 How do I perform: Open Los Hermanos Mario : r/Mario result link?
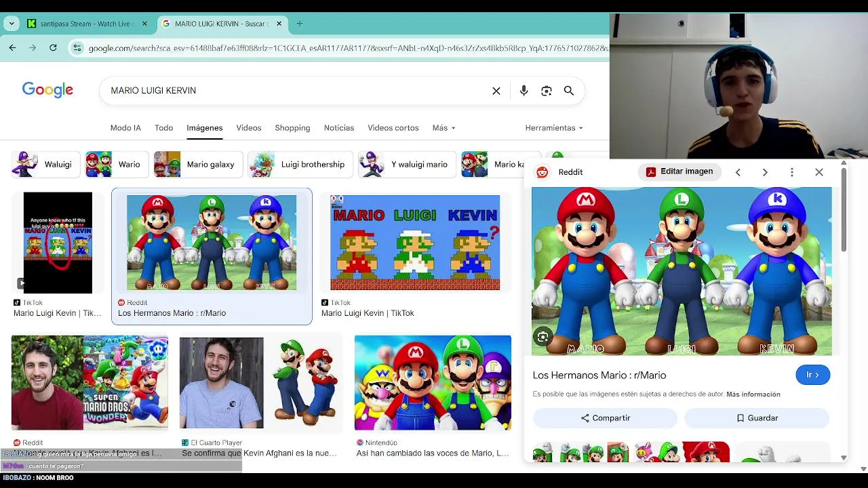click(x=172, y=313)
